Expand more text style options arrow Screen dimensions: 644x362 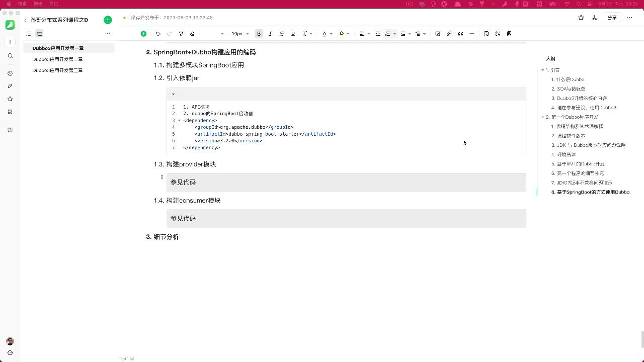pyautogui.click(x=311, y=34)
